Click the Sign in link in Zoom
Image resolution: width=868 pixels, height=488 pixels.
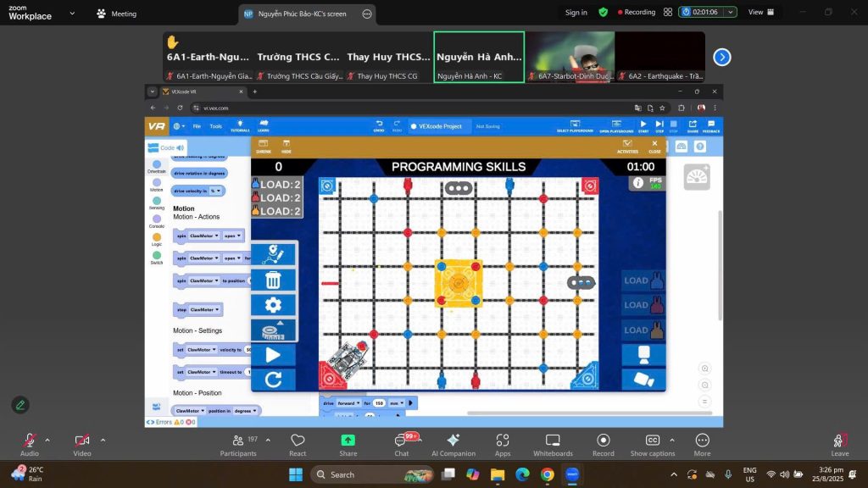pos(576,12)
